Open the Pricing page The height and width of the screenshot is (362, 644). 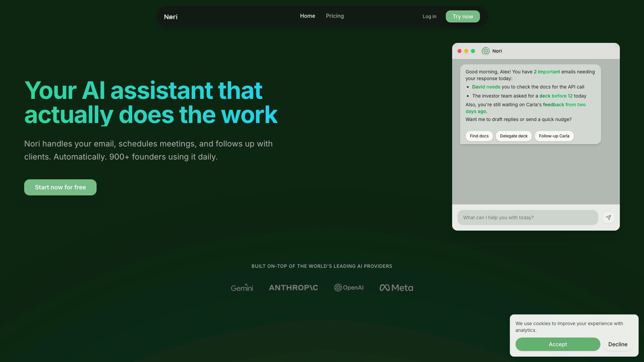(x=335, y=16)
